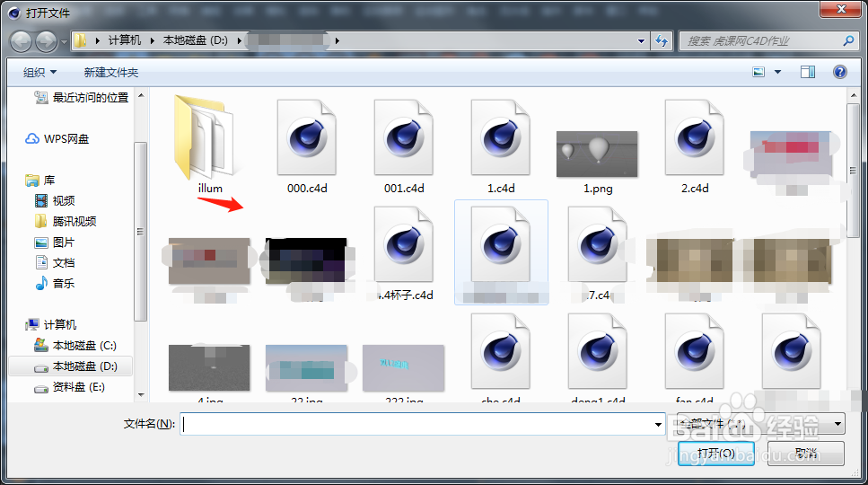The image size is (868, 485).
Task: Expand arrow after 计算机 breadcrumb
Action: (x=153, y=40)
